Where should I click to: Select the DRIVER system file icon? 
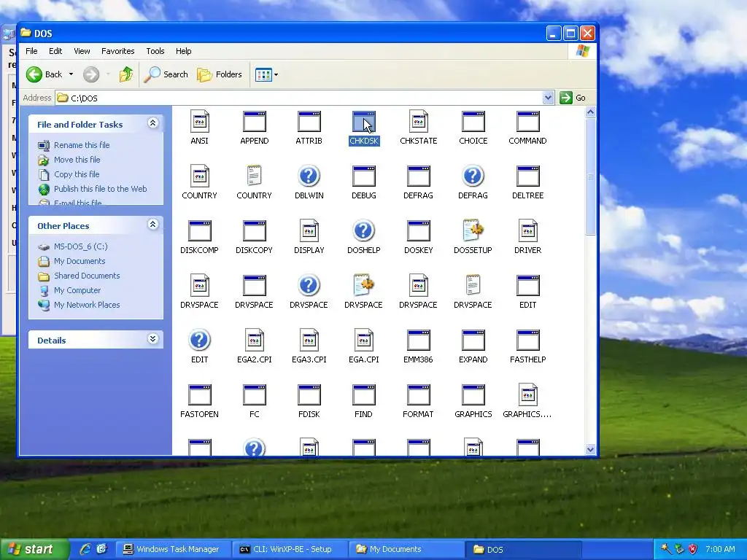click(528, 231)
